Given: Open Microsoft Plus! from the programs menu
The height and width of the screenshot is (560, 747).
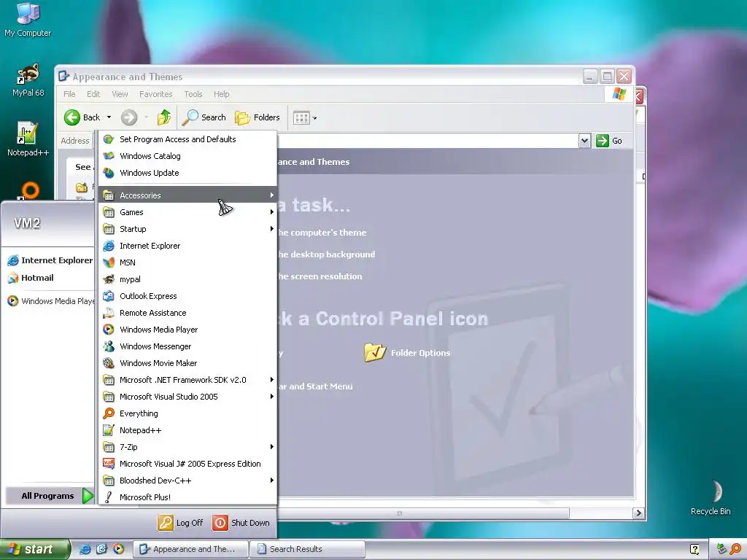Looking at the screenshot, I should click(x=187, y=497).
